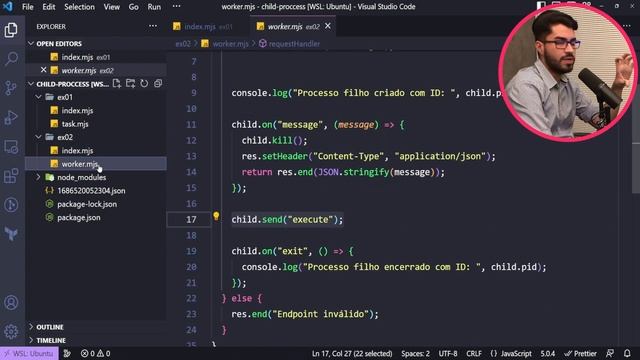Close worker.mjs in Open Editors list
Viewport: 640px width, 360px height.
(x=44, y=70)
